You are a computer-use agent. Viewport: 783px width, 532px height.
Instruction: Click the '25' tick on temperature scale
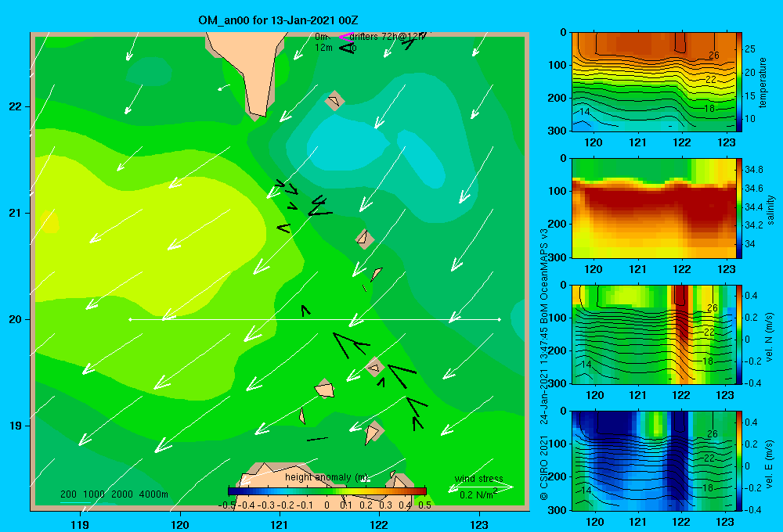[x=750, y=49]
